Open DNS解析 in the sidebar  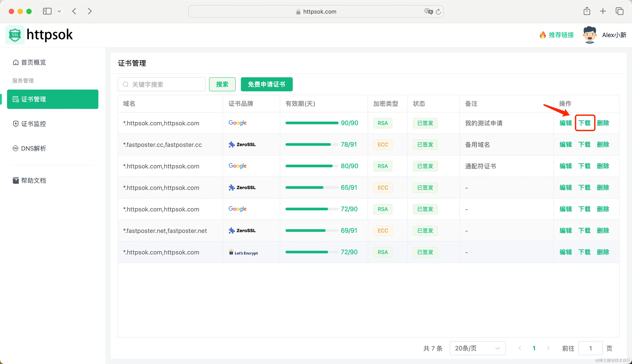coord(33,148)
